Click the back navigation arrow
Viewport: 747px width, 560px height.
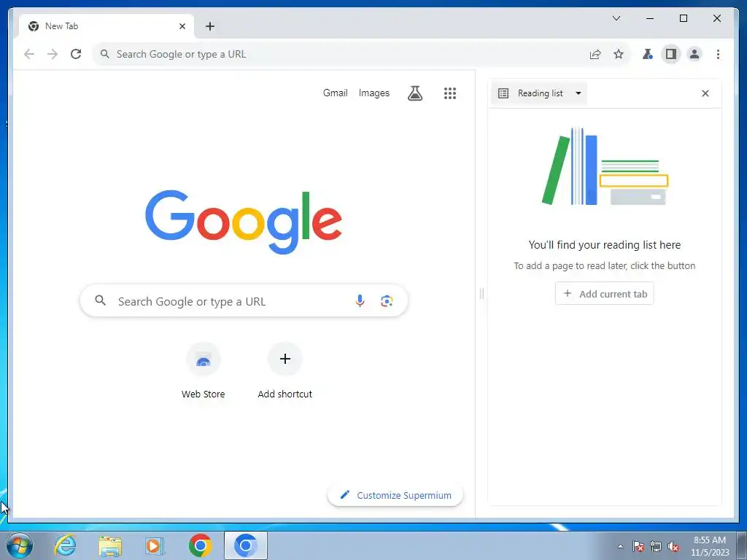[29, 54]
